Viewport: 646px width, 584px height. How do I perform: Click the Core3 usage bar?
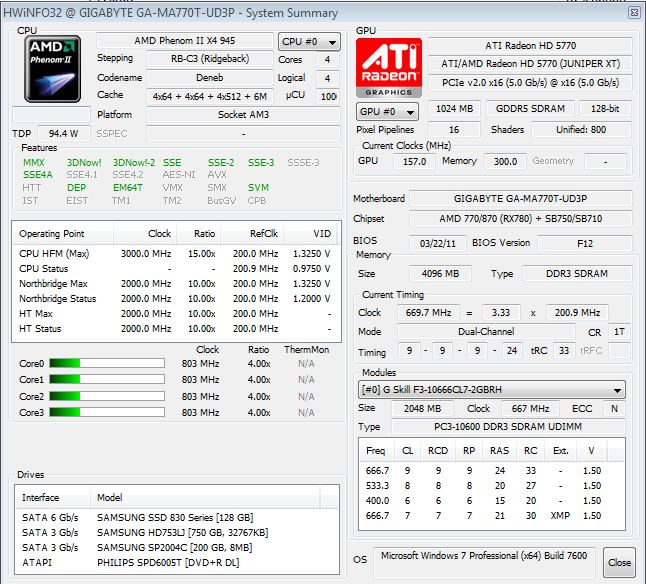107,412
